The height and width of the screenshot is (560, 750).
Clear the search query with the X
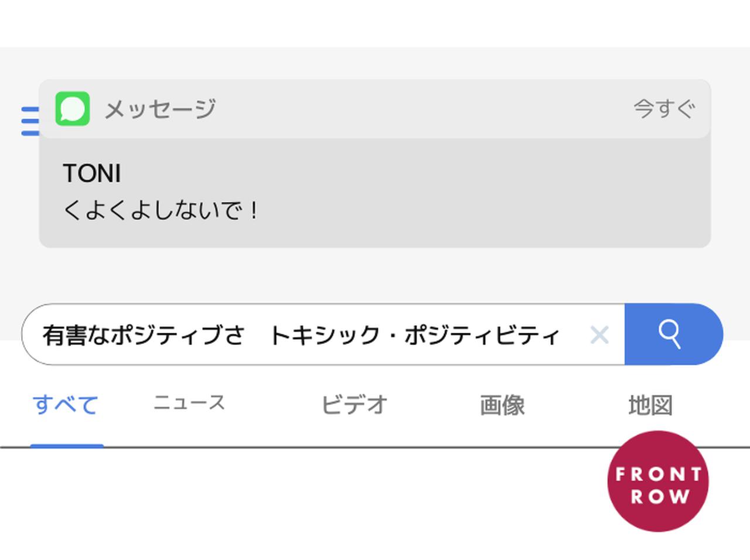(x=600, y=334)
